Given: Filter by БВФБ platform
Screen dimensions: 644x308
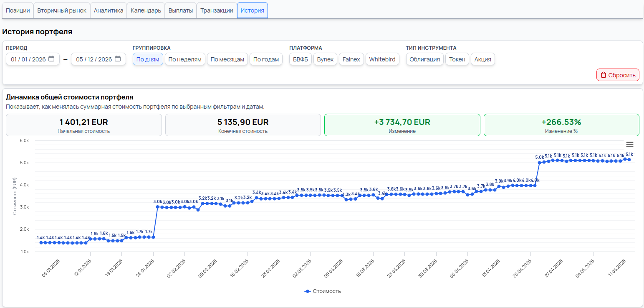Looking at the screenshot, I should 301,59.
